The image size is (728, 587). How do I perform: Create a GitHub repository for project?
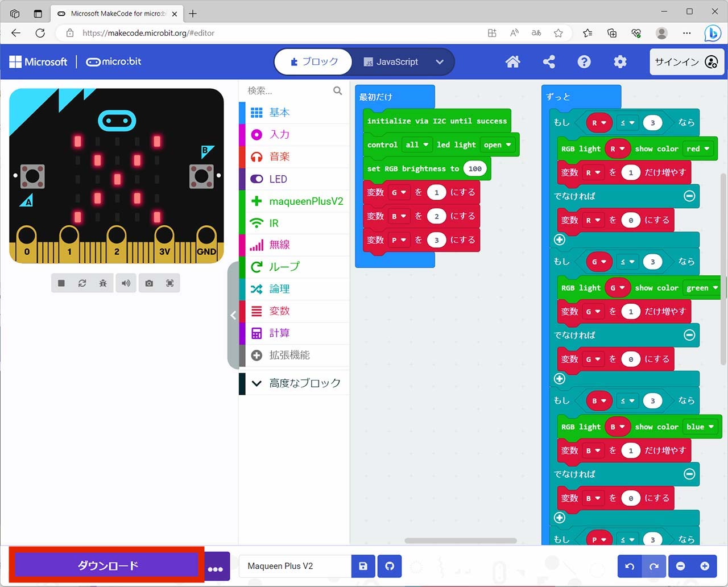(390, 566)
